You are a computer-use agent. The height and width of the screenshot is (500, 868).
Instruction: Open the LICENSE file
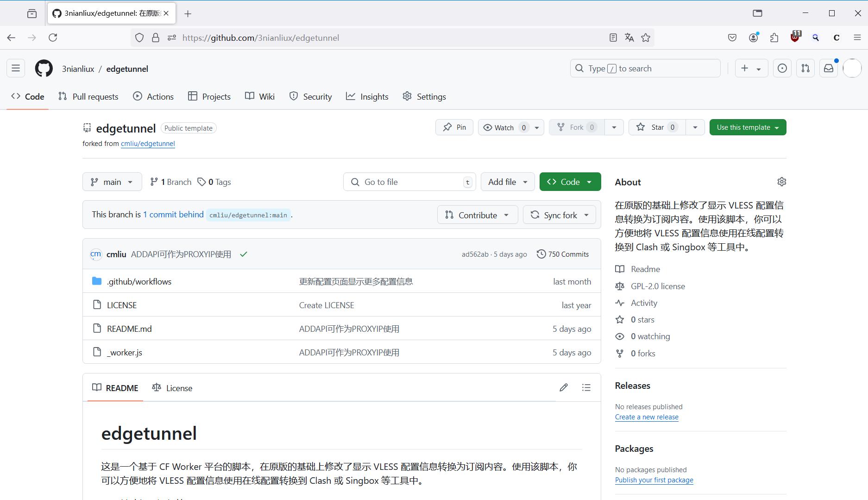click(x=122, y=305)
